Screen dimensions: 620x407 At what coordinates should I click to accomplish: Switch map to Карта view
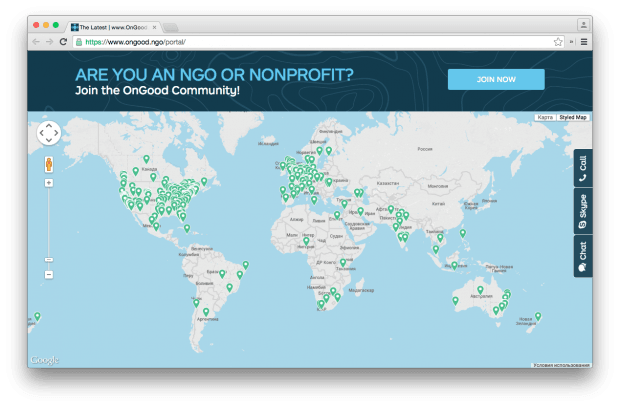point(545,117)
